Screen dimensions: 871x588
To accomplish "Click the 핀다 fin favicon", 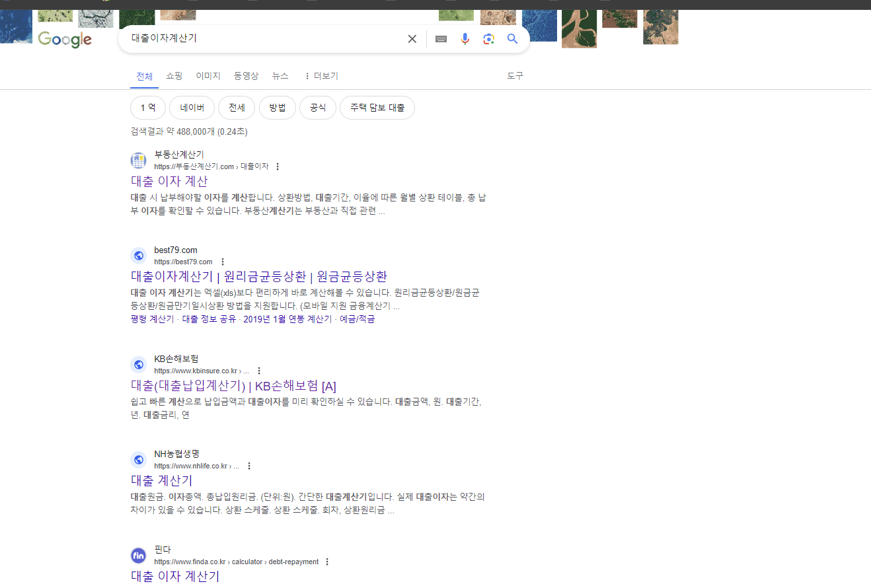I will pyautogui.click(x=138, y=556).
